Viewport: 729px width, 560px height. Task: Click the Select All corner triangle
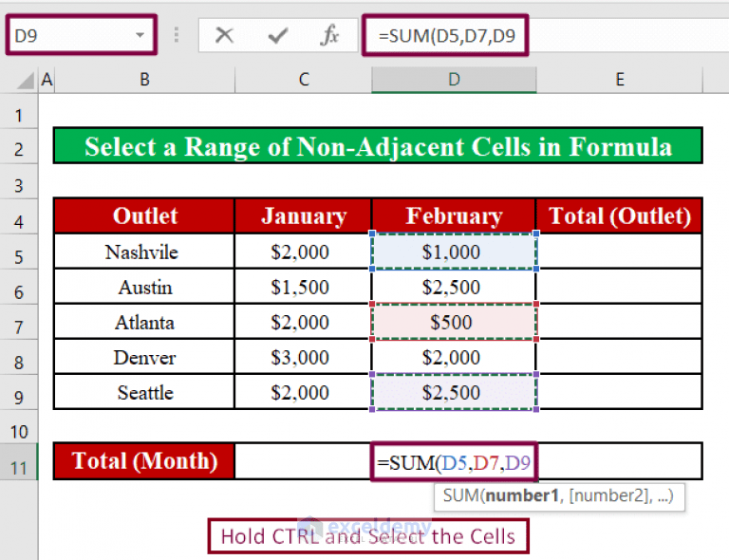click(25, 80)
